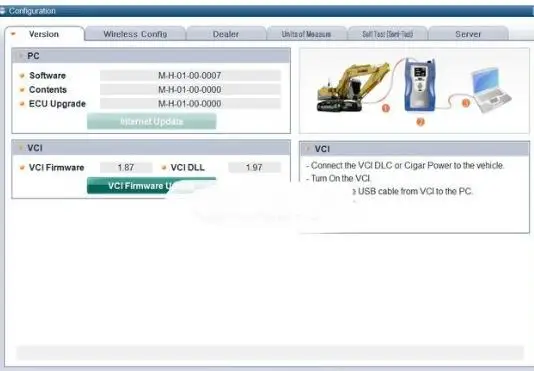Viewport: 534px width, 371px height.
Task: Click the 'USB cable from VCI' instruction line
Action: (413, 191)
